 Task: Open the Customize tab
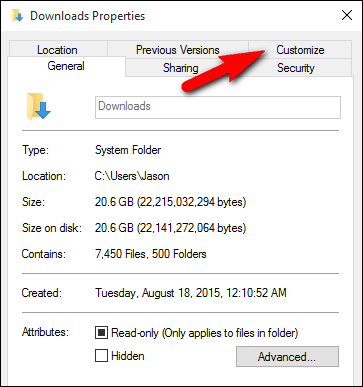click(300, 50)
